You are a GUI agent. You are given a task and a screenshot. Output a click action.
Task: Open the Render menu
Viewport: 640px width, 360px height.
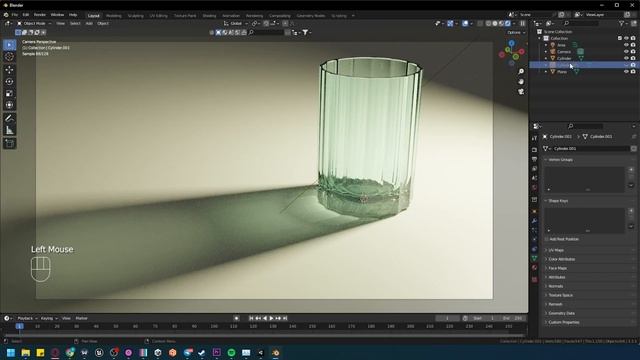click(x=40, y=15)
